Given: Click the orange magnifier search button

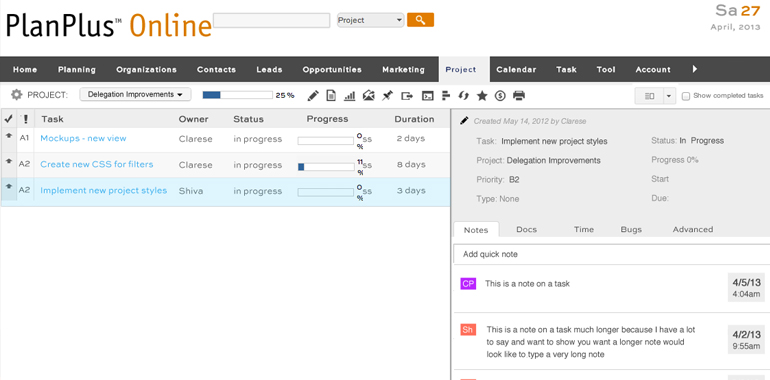Looking at the screenshot, I should [x=420, y=20].
